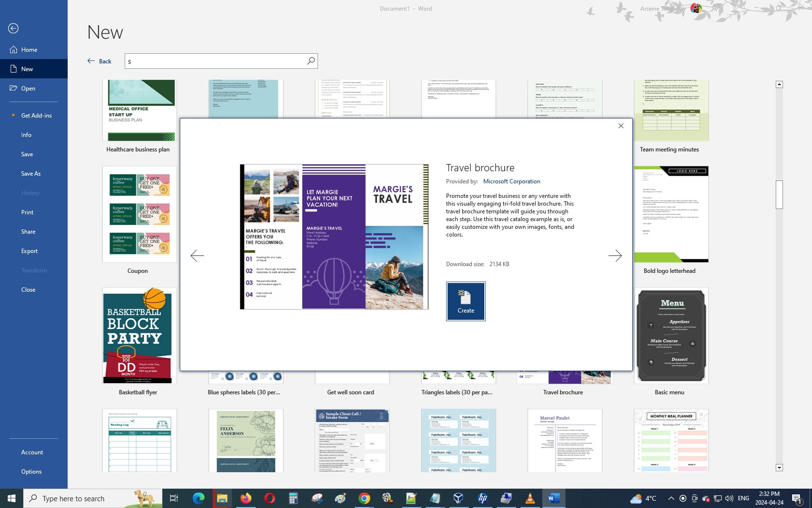
Task: Open the Microsoft Corporation link
Action: pos(511,181)
